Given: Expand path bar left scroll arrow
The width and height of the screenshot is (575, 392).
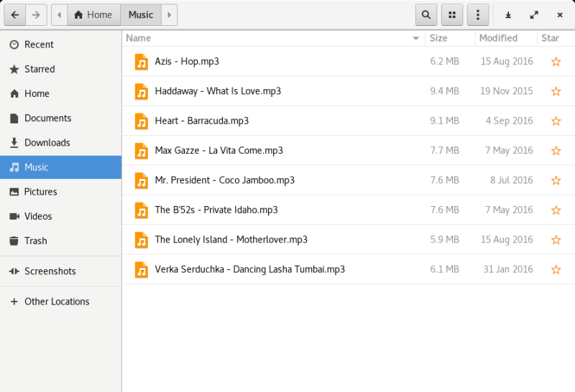Looking at the screenshot, I should (59, 14).
